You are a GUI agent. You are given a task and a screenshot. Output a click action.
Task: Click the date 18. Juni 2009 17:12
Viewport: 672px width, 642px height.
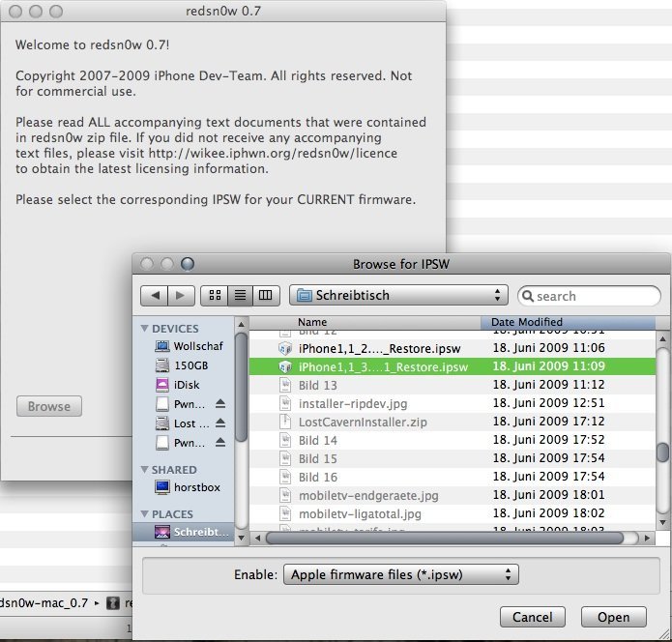pos(548,422)
